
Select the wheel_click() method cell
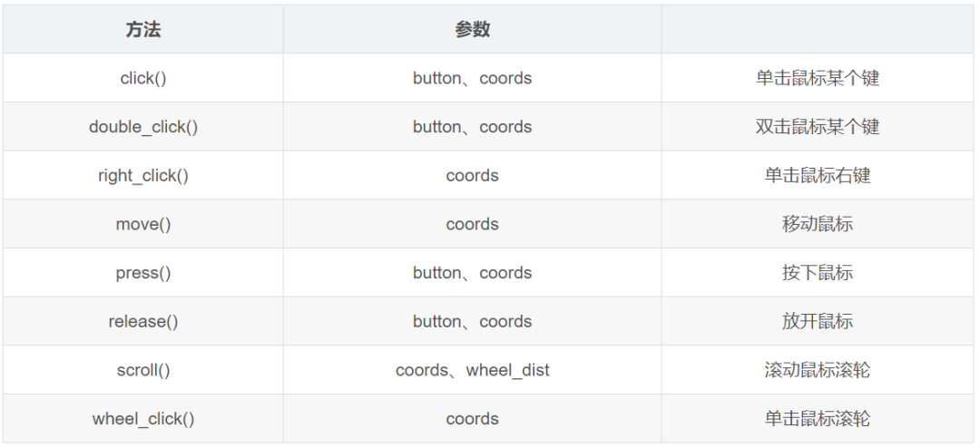click(143, 419)
